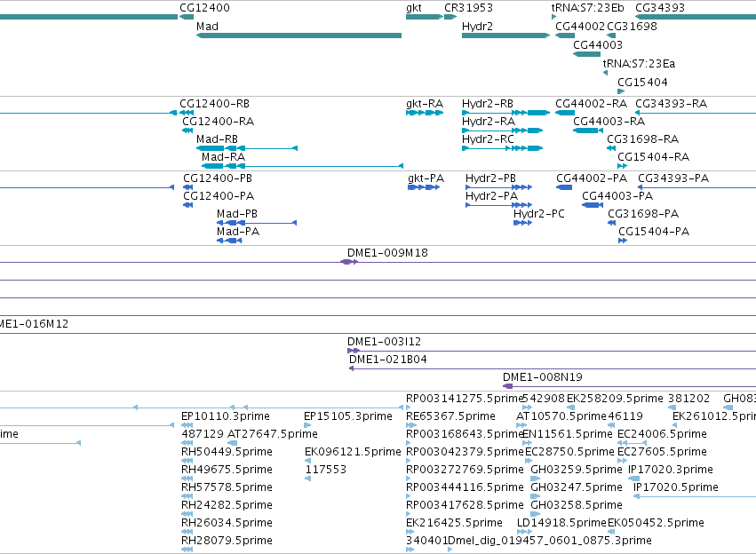This screenshot has height=554, width=756.
Task: Click the LD14918.5prime EST
Action: click(561, 523)
